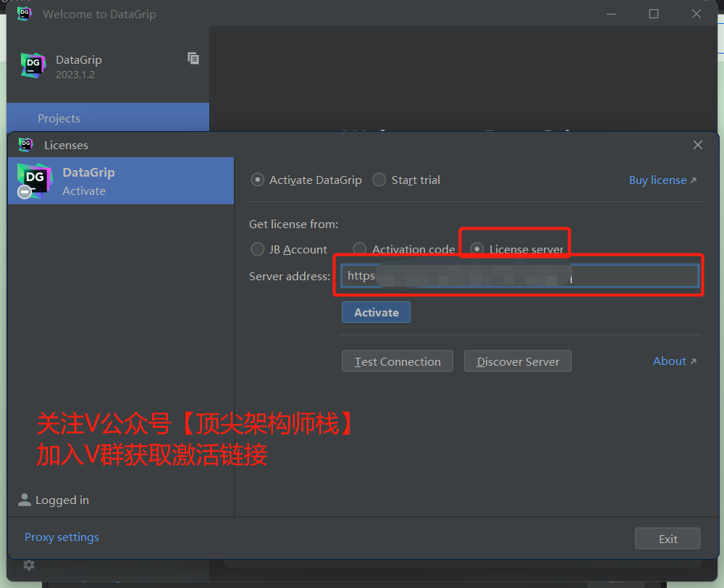Click the DataGrip icon in Welcome title bar
Screen dimensions: 724x588
point(25,13)
